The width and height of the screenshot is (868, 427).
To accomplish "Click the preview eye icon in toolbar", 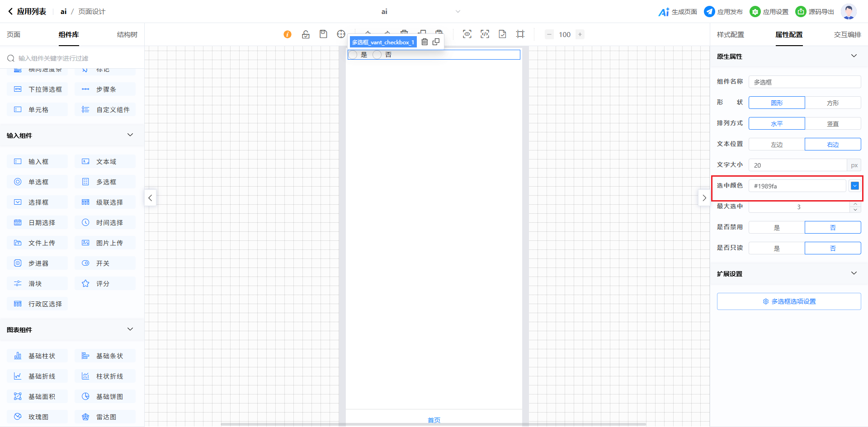I will click(x=467, y=34).
